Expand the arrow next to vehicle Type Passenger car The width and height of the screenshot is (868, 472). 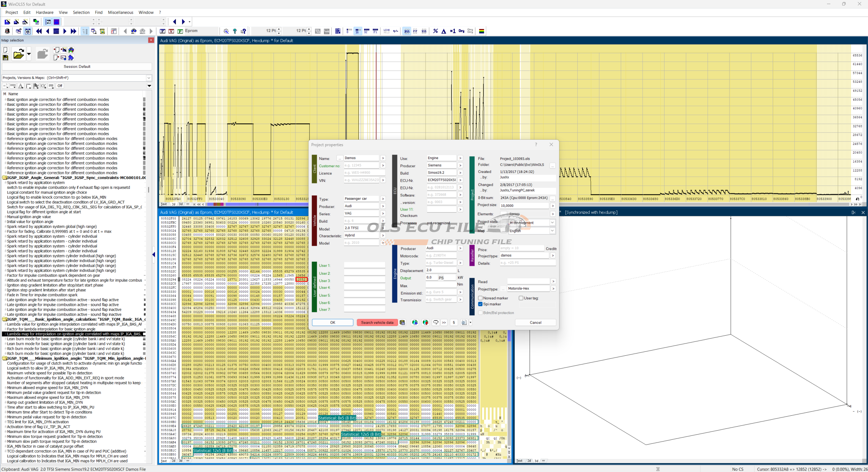click(x=383, y=199)
